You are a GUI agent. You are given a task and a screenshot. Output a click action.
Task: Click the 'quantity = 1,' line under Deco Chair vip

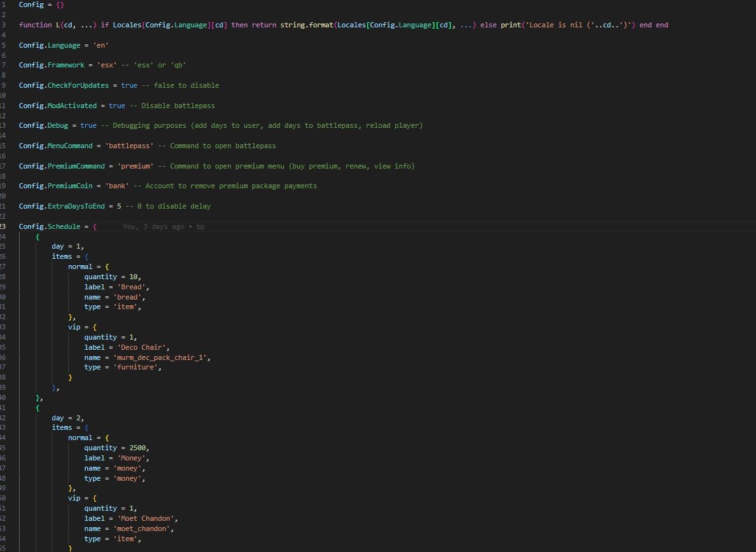[x=111, y=337]
